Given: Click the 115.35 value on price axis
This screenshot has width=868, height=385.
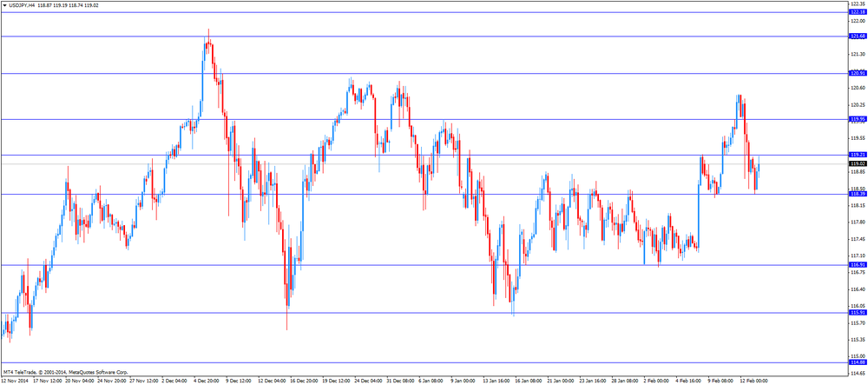Looking at the screenshot, I should pos(858,339).
